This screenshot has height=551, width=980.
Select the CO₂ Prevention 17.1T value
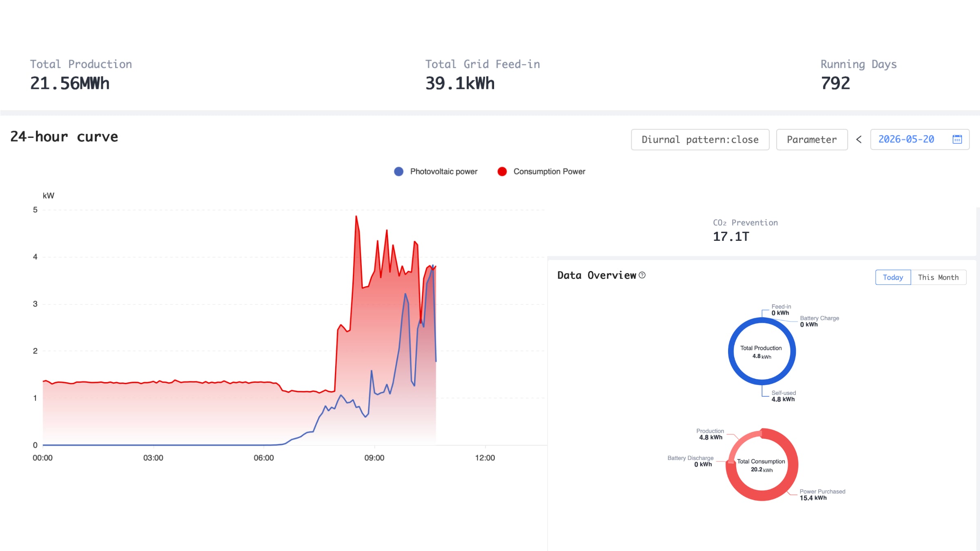pos(731,237)
